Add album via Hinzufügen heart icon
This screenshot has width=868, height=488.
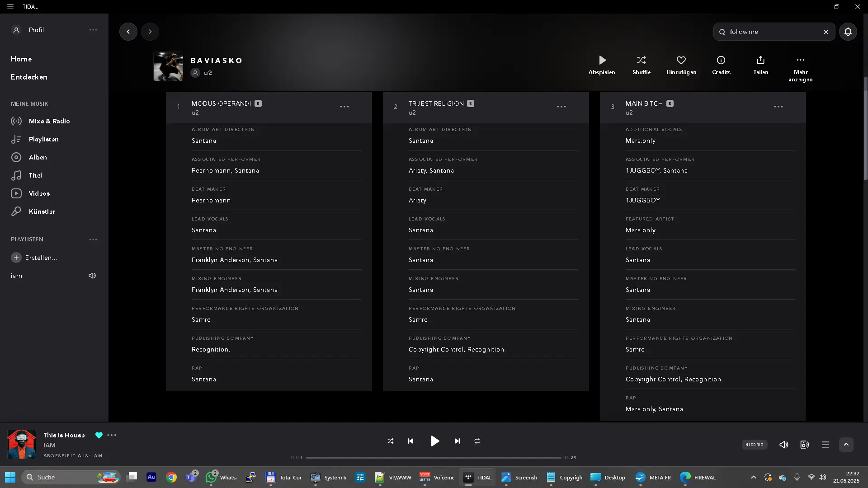(x=681, y=61)
